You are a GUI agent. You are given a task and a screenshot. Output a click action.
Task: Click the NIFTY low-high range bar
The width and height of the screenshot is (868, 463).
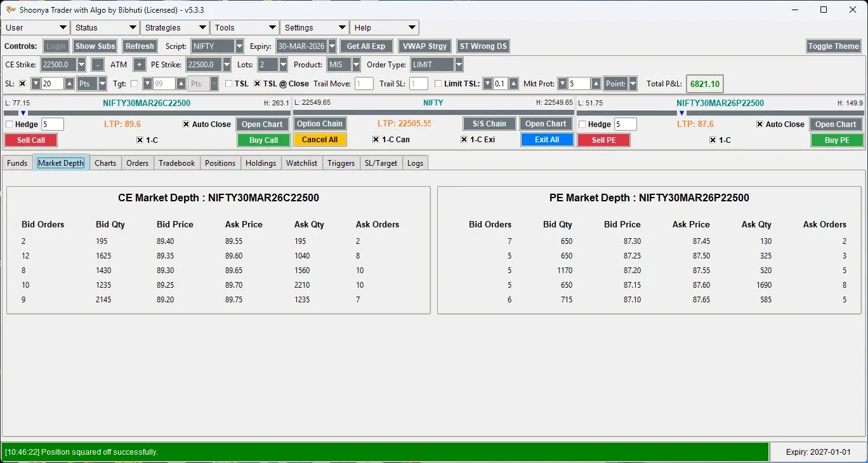tap(433, 113)
